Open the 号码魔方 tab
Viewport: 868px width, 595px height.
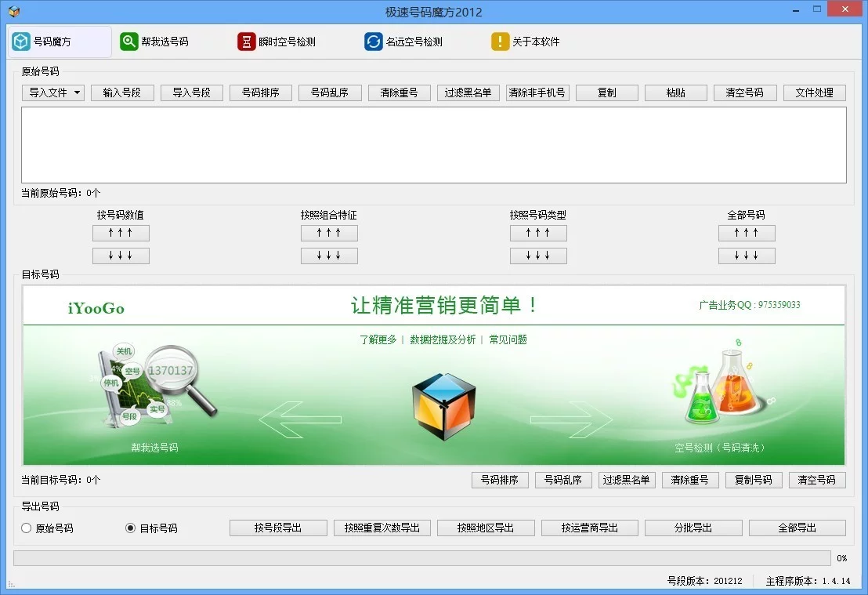(60, 42)
